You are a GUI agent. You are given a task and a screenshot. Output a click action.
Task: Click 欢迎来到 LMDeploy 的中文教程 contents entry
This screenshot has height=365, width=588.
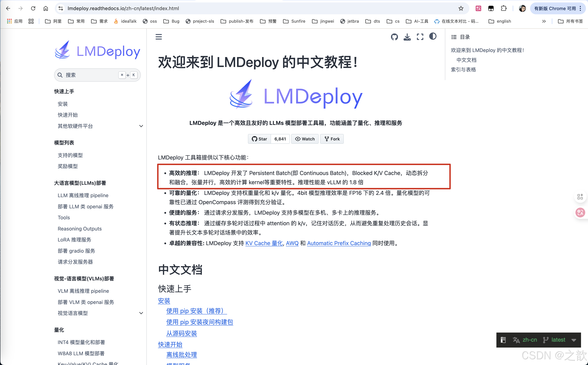pyautogui.click(x=487, y=50)
